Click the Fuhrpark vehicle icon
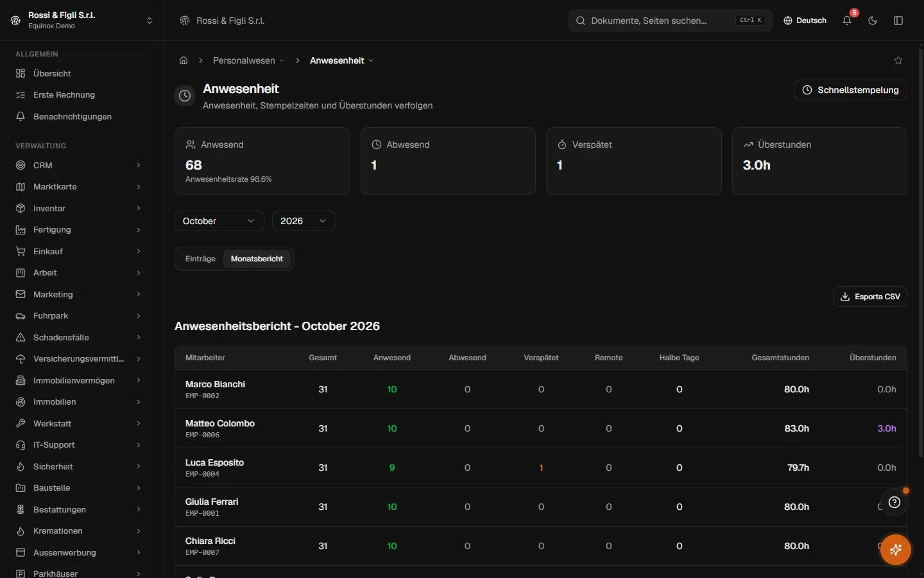Image resolution: width=924 pixels, height=578 pixels. coord(21,316)
